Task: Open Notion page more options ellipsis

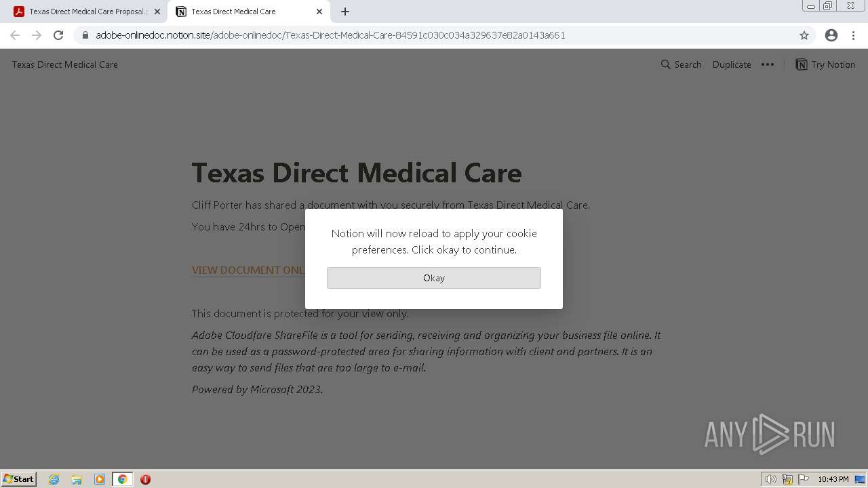Action: coord(768,64)
